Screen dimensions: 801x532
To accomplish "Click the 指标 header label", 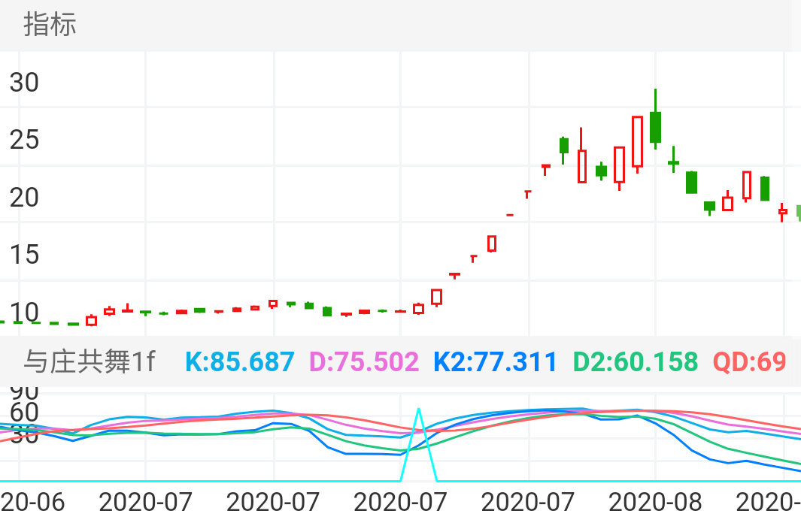I will (50, 25).
